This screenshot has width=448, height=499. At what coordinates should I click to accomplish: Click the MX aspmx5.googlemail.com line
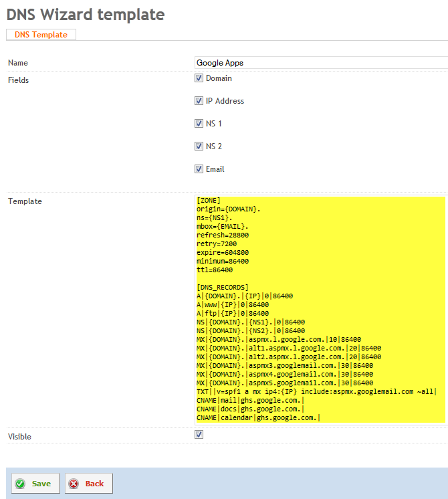(285, 383)
